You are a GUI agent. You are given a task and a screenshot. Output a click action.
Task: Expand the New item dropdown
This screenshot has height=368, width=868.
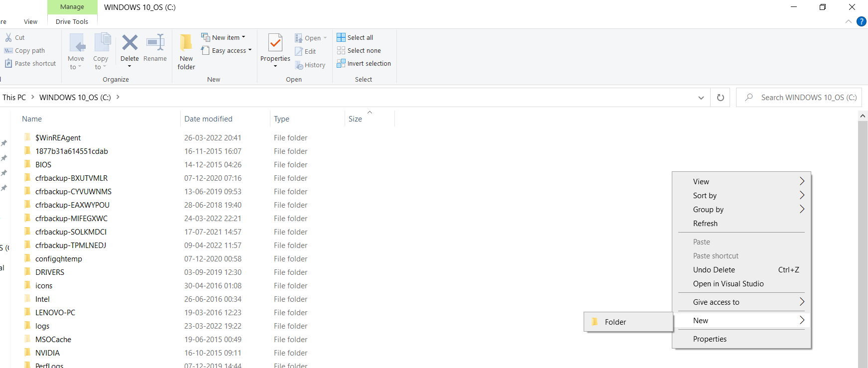tap(224, 37)
